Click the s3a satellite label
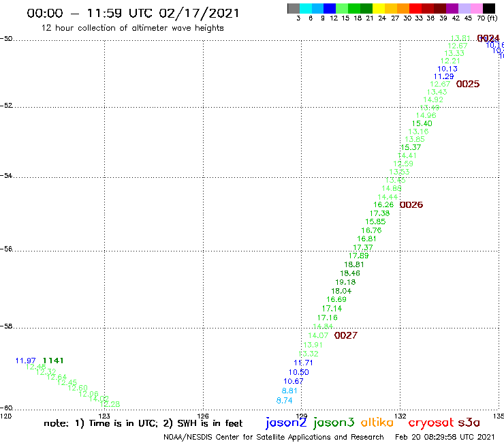 [x=469, y=423]
